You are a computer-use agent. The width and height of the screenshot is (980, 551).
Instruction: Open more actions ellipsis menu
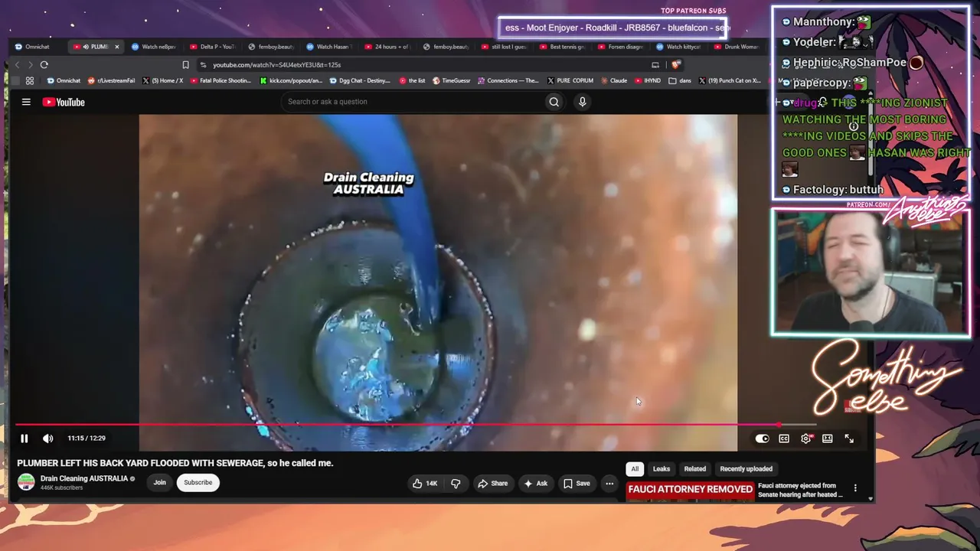[609, 484]
